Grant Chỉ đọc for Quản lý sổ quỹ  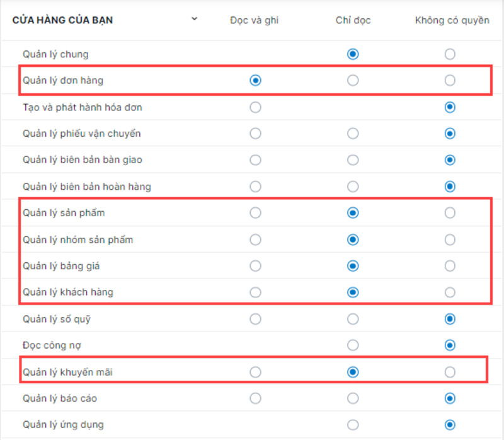pyautogui.click(x=354, y=319)
